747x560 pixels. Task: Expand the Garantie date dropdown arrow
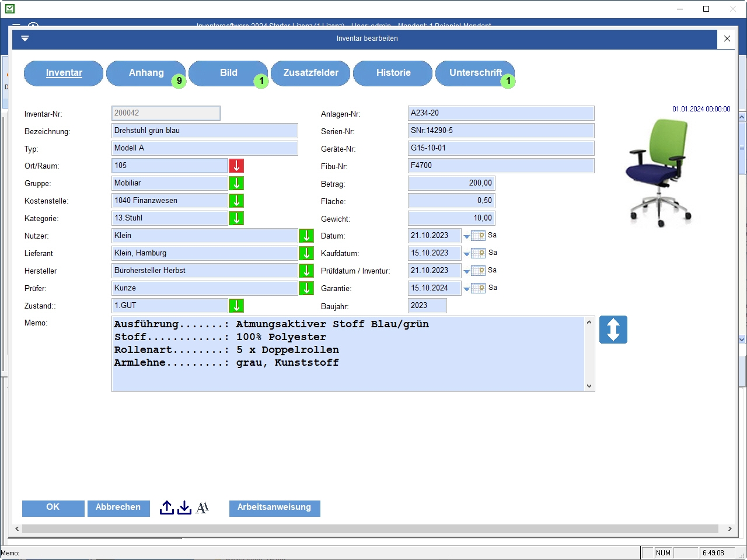click(x=467, y=289)
